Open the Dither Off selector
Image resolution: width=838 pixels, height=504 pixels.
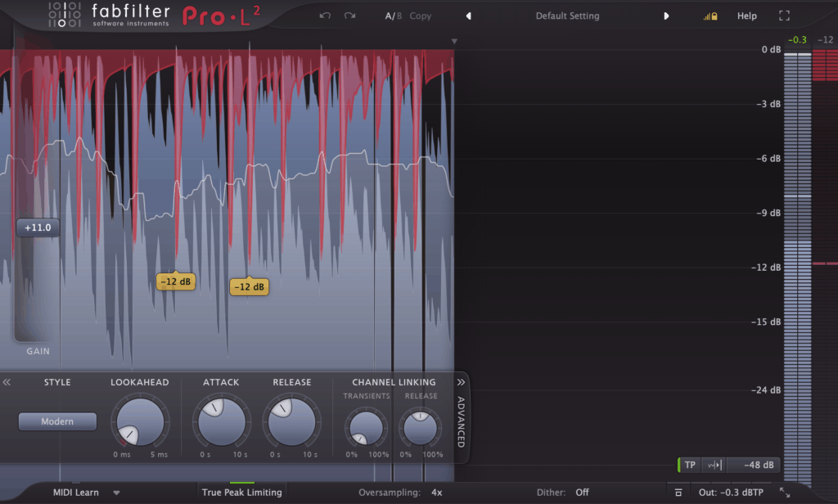pos(582,493)
